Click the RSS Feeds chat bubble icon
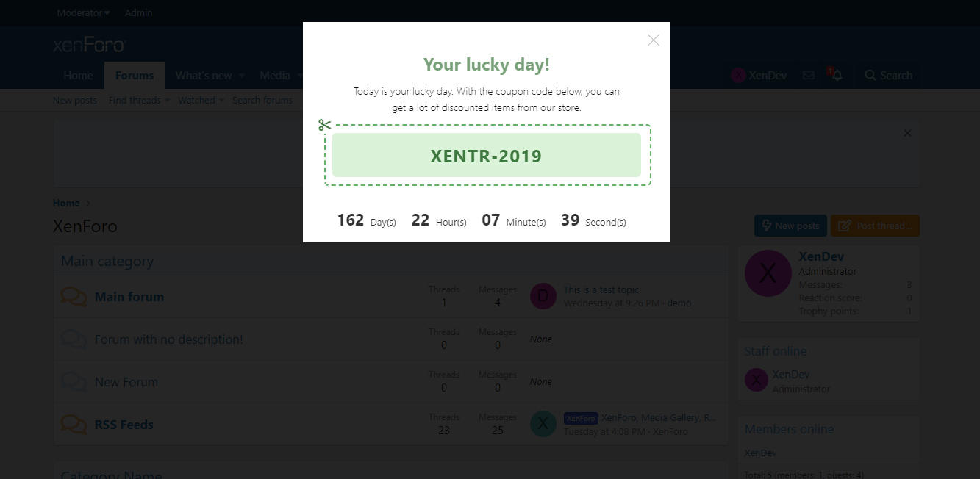The height and width of the screenshot is (479, 980). [74, 425]
